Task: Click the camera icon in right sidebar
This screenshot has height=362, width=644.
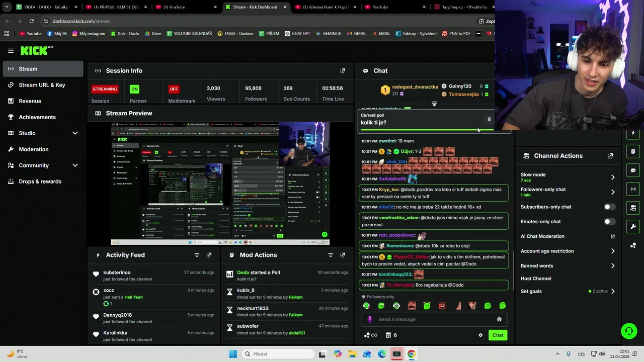Action: tap(633, 208)
